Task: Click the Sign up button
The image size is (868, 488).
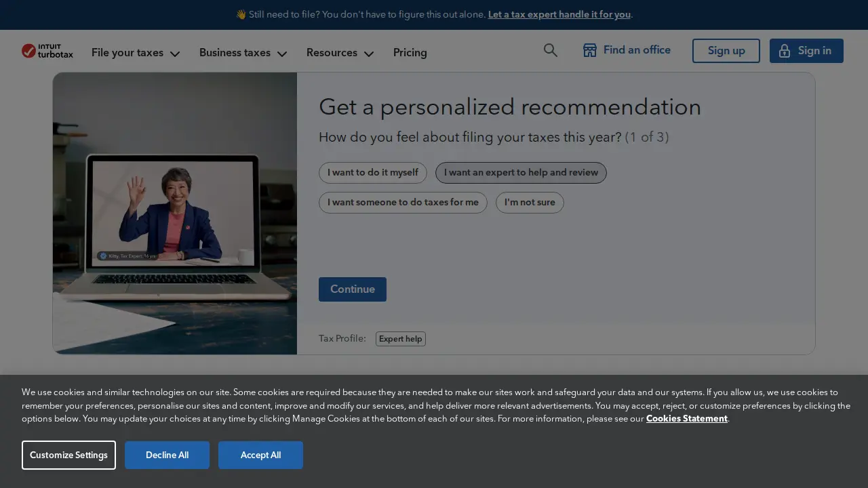Action: pyautogui.click(x=726, y=51)
